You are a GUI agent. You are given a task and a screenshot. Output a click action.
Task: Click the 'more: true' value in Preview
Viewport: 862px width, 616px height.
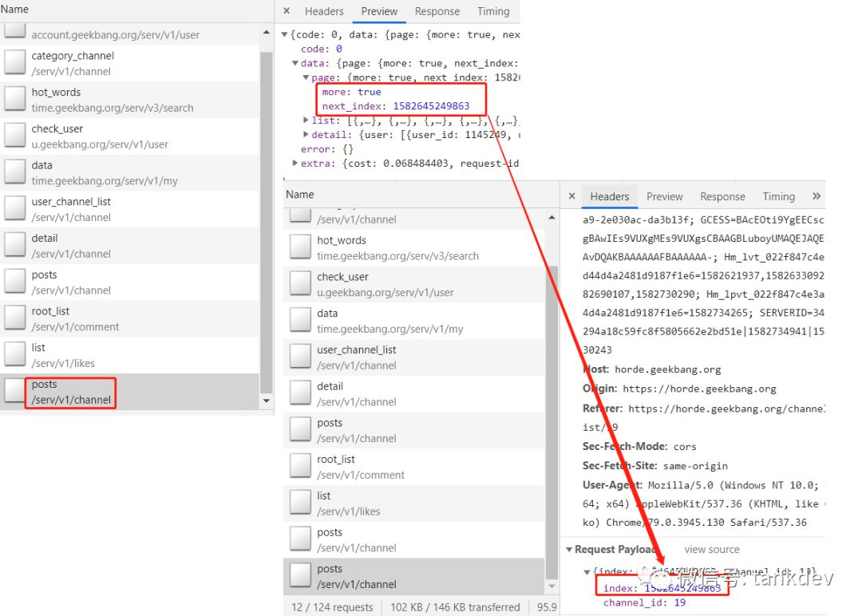pos(351,92)
